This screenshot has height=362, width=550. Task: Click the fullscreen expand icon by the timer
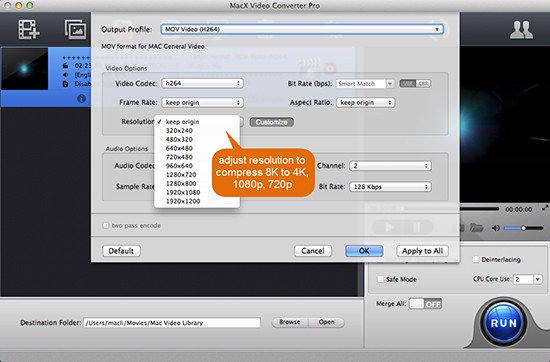tap(545, 208)
